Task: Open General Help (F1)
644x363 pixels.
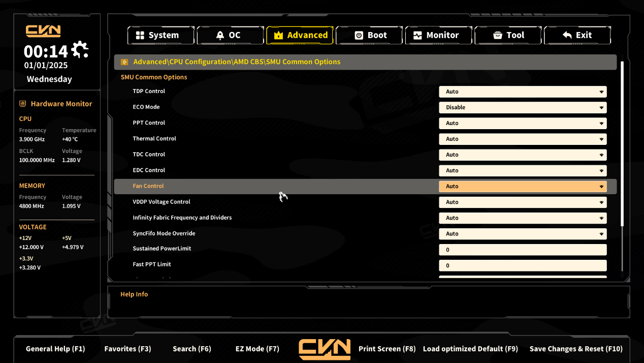Action: 55,349
